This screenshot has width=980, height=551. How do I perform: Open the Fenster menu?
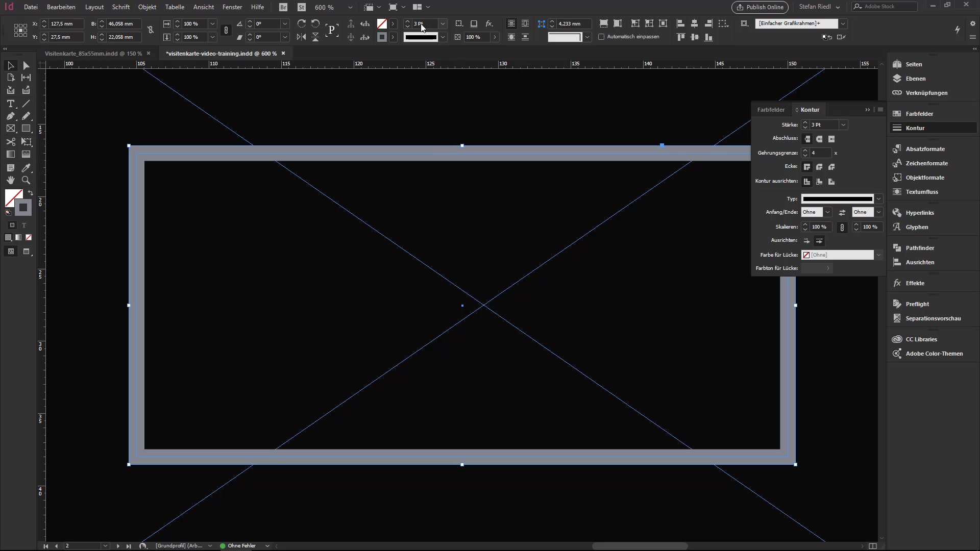[x=232, y=7]
